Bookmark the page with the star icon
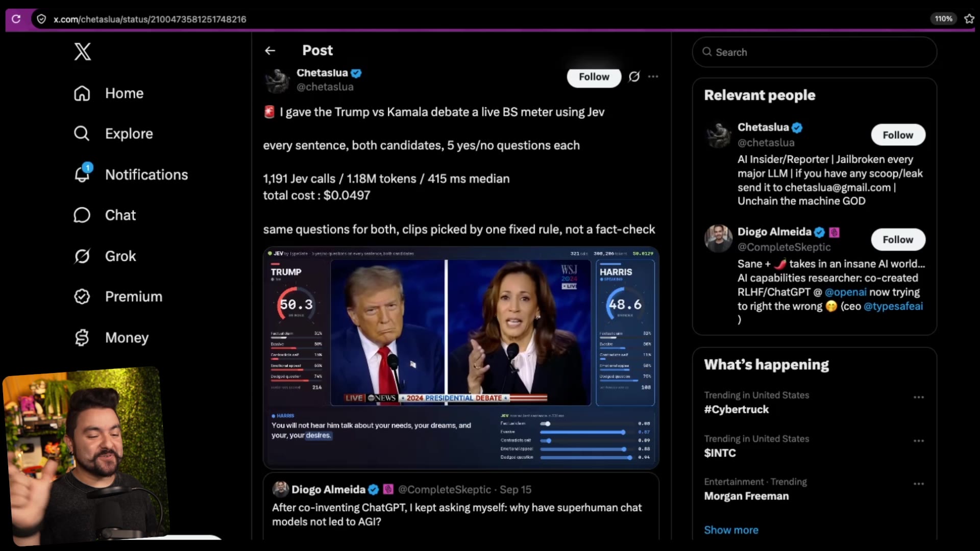980x551 pixels. coord(969,19)
